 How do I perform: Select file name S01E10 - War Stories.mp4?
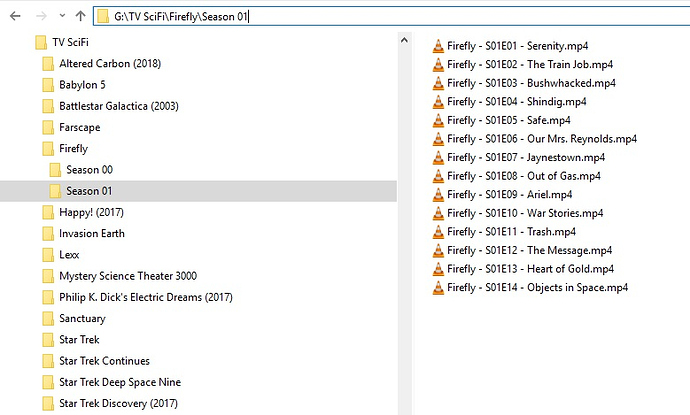coord(525,213)
